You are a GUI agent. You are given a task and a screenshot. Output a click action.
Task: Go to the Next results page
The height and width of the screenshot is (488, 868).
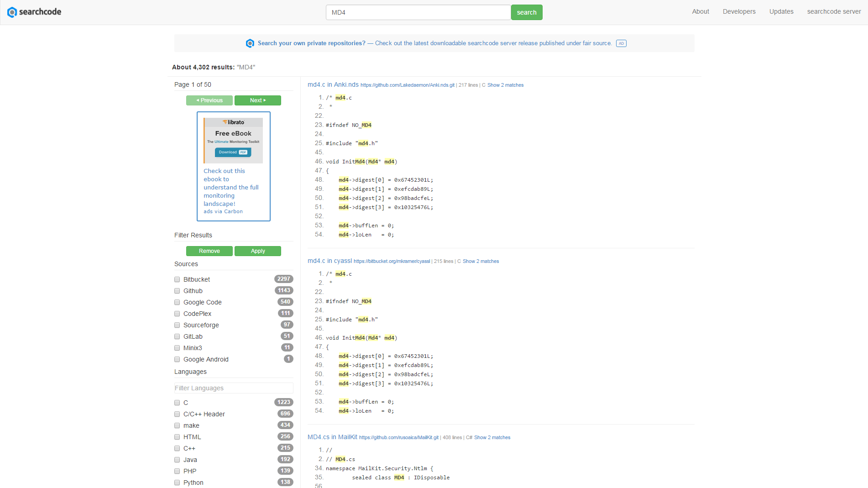pyautogui.click(x=257, y=100)
